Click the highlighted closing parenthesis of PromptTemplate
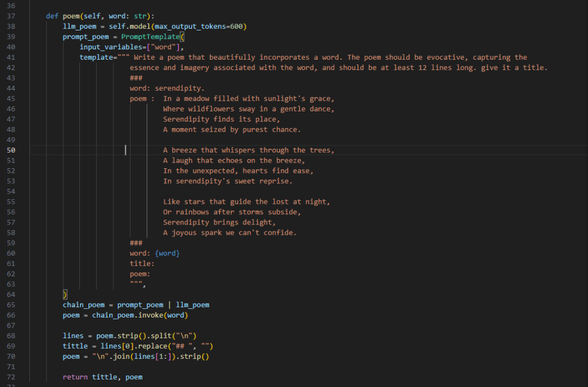This screenshot has width=588, height=387. coord(65,295)
